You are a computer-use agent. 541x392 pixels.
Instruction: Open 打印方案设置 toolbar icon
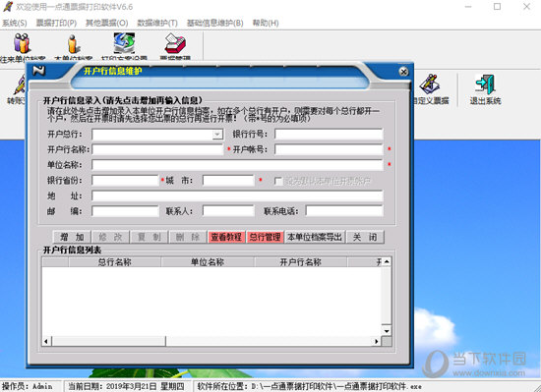[124, 43]
